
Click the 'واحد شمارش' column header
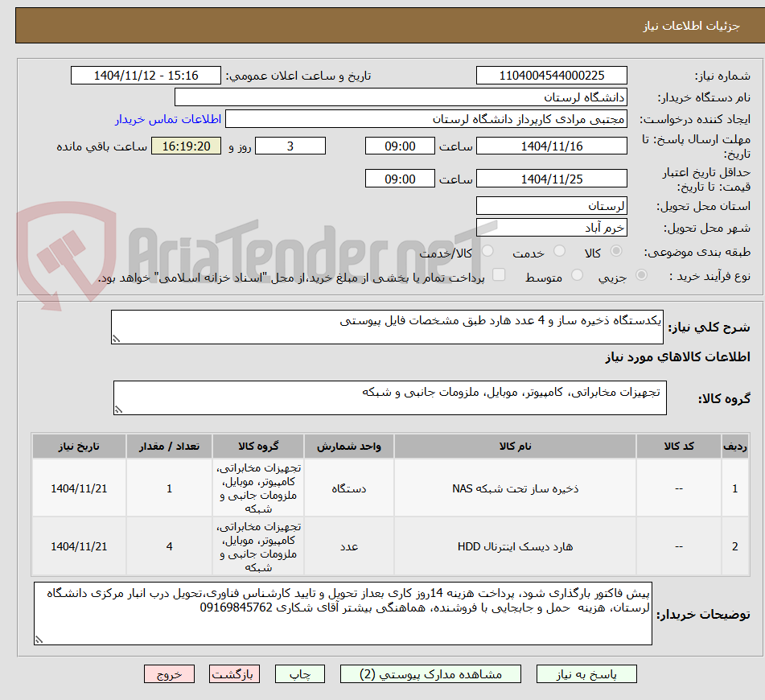click(349, 447)
